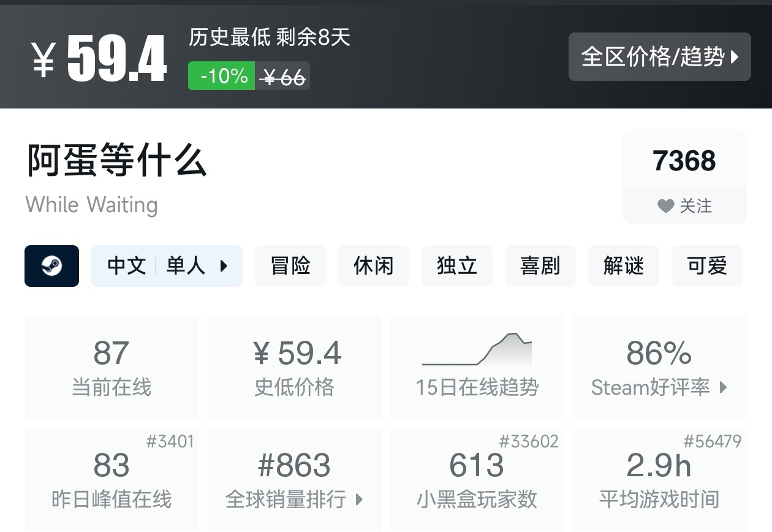Click the 7368 follower count

684,161
